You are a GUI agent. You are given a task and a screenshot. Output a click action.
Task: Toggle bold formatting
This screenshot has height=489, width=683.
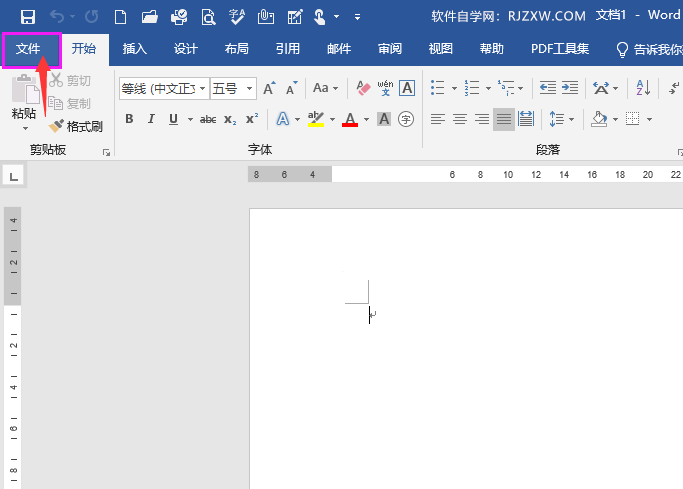click(x=129, y=119)
